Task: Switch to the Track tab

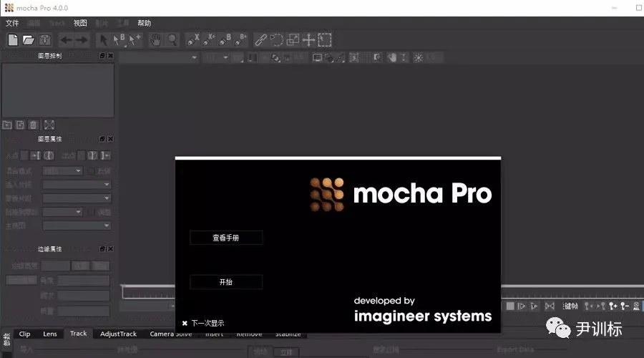Action: click(79, 334)
